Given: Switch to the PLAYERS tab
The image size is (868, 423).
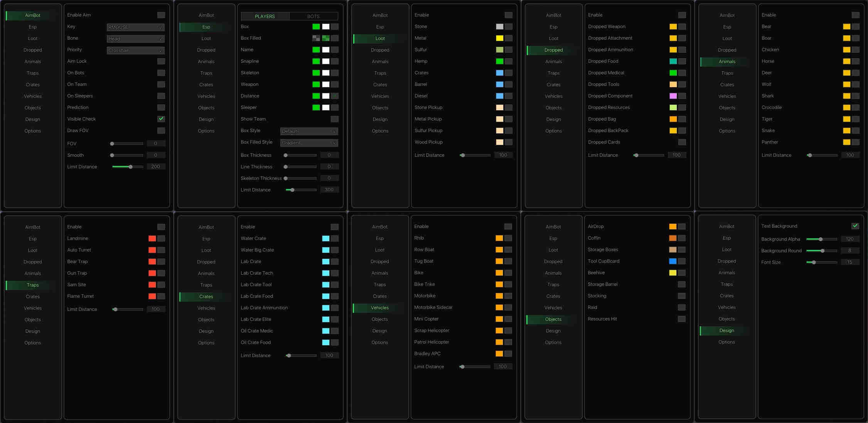Looking at the screenshot, I should click(265, 16).
